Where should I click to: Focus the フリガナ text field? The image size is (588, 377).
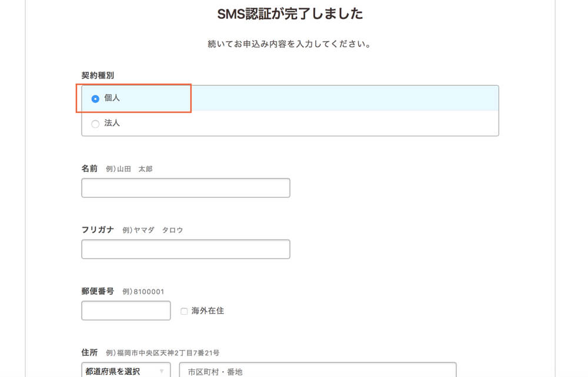pyautogui.click(x=186, y=250)
